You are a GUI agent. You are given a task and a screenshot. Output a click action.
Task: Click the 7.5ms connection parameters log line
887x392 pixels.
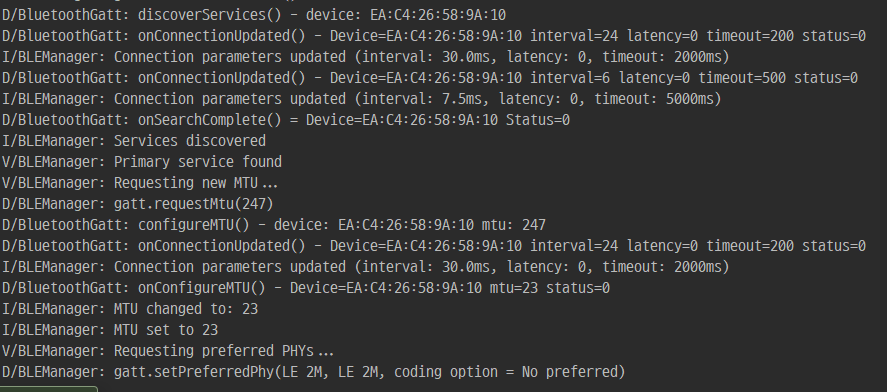point(362,98)
